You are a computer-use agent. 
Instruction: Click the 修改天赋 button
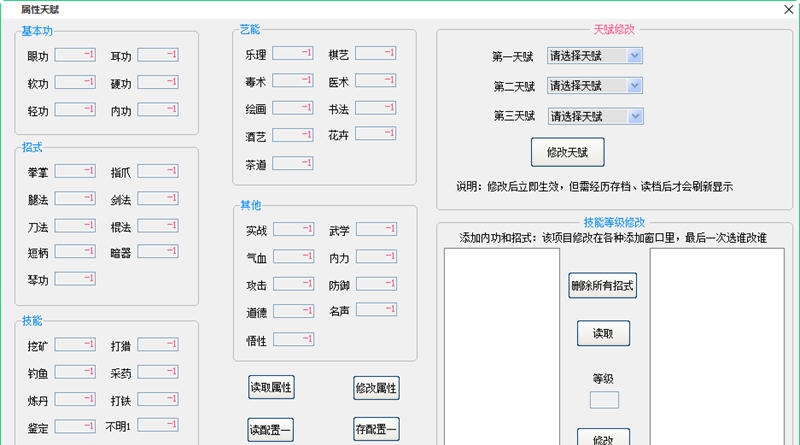pyautogui.click(x=567, y=153)
